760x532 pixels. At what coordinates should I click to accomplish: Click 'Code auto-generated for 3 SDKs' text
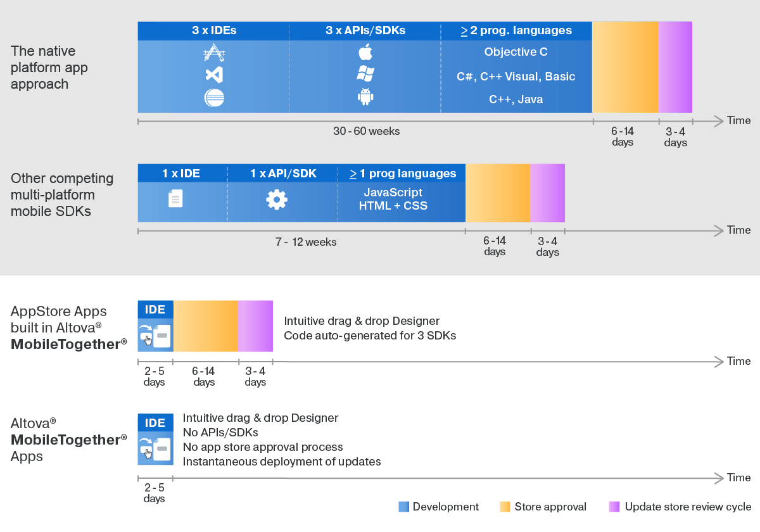click(370, 336)
